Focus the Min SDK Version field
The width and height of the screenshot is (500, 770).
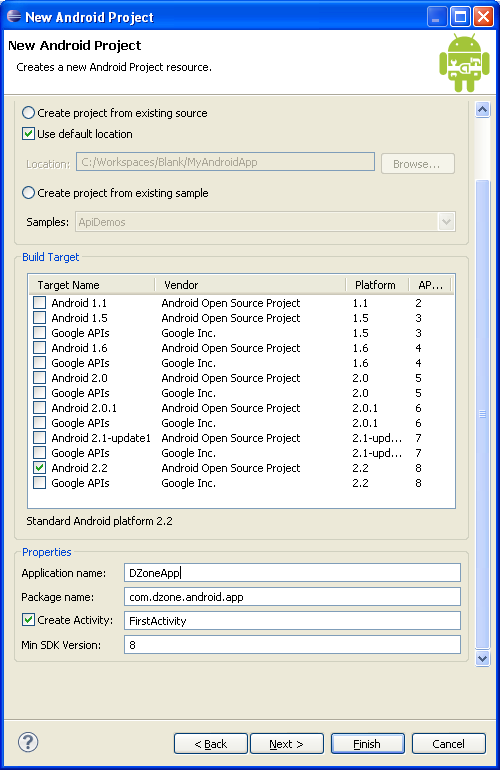click(292, 645)
